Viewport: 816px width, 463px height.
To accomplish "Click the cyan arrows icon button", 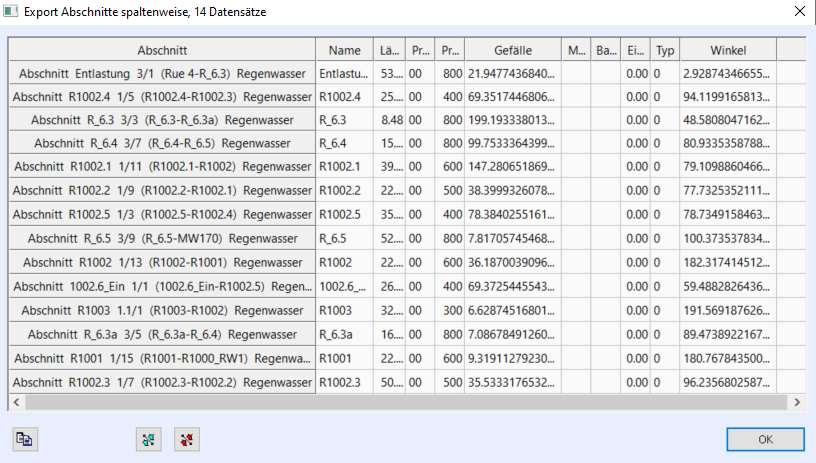I will tap(148, 439).
